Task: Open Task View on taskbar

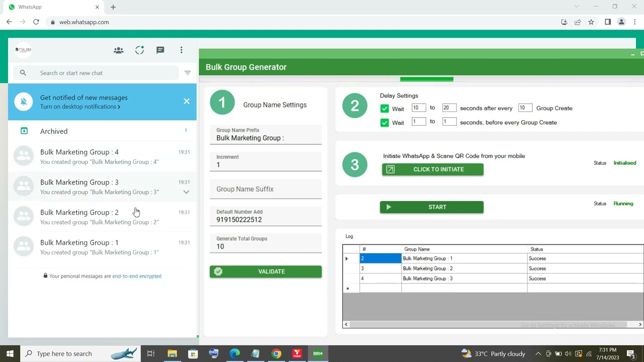Action: [x=150, y=353]
